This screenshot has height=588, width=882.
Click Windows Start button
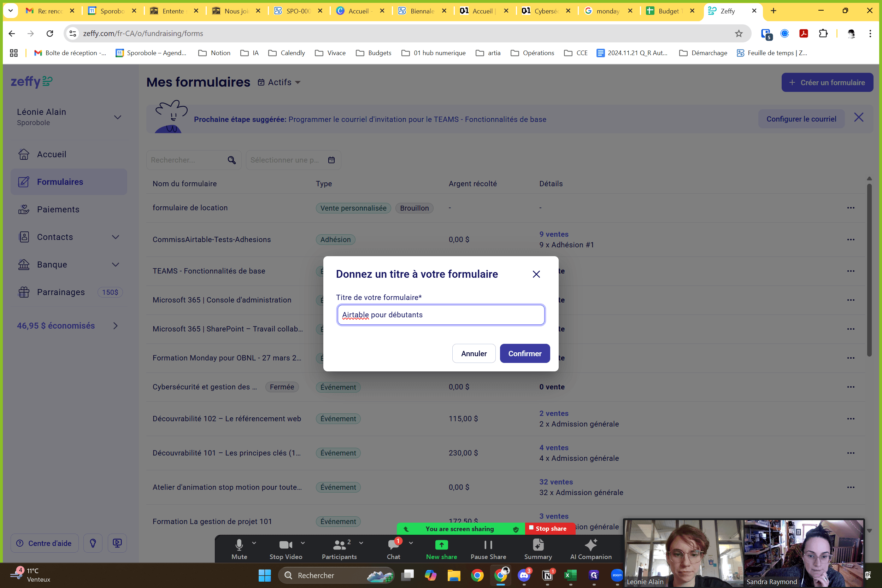tap(264, 575)
